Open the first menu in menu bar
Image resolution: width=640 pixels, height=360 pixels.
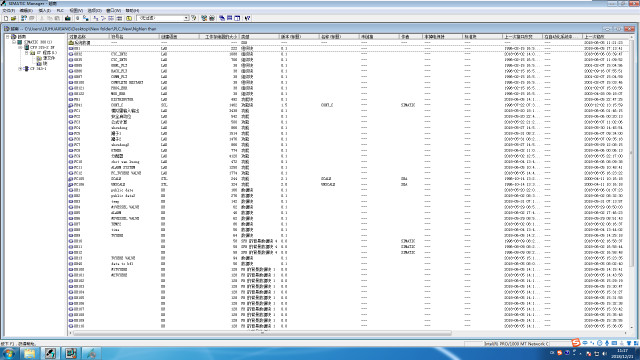pyautogui.click(x=9, y=10)
